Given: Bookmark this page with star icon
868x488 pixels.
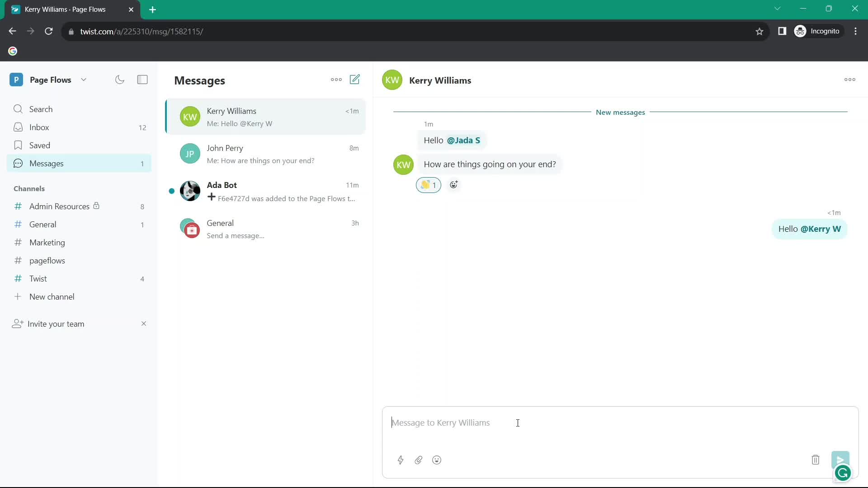Looking at the screenshot, I should tap(759, 31).
